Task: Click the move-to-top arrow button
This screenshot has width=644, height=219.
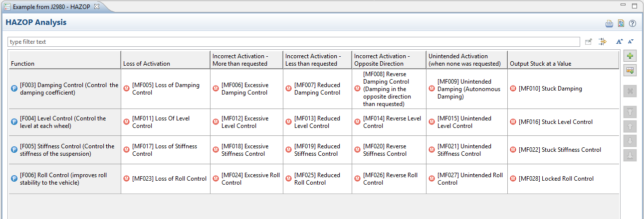Action: tap(630, 112)
